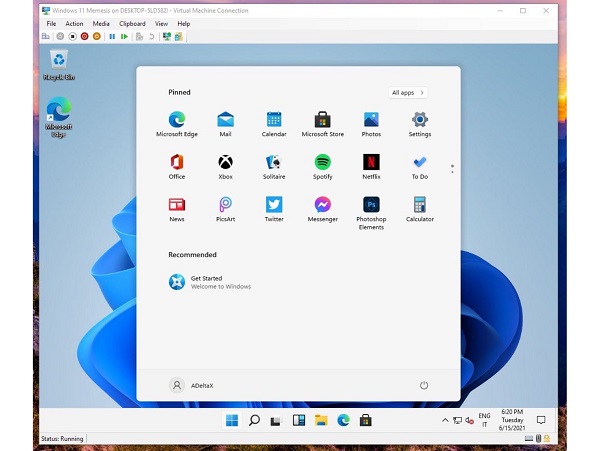This screenshot has height=451, width=600.
Task: Open the File menu
Action: (51, 24)
